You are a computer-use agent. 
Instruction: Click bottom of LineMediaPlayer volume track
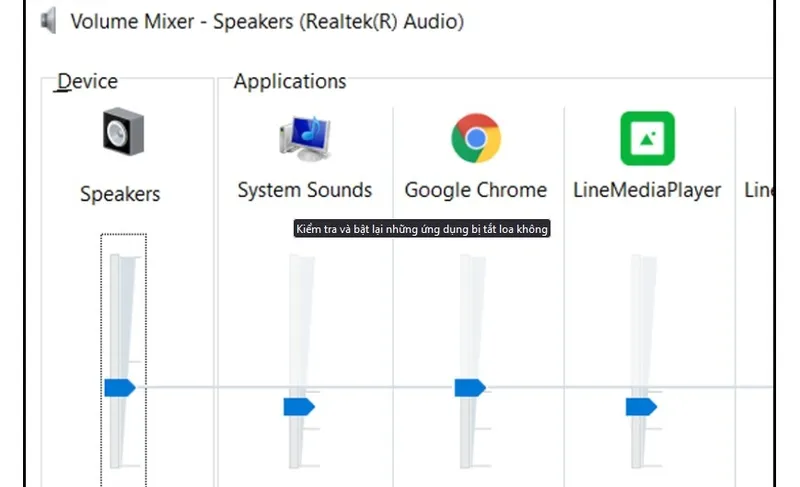pos(641,462)
